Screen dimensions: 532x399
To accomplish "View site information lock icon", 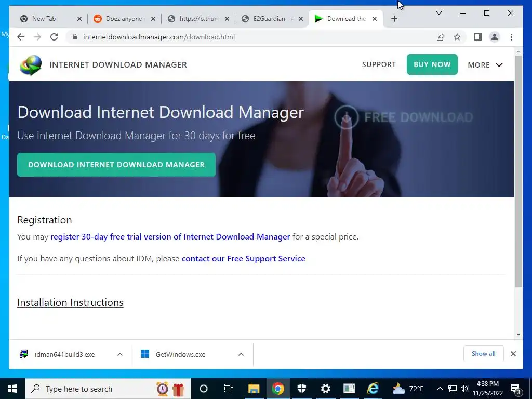I will point(75,37).
